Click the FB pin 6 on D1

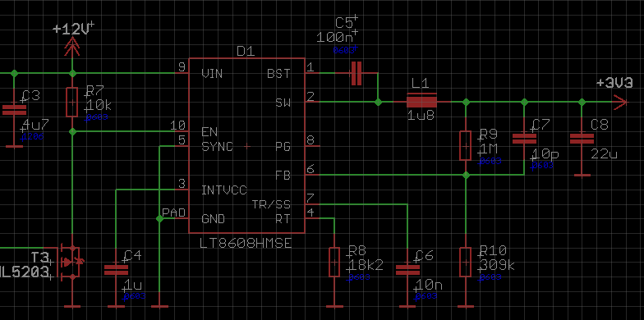[x=312, y=175]
